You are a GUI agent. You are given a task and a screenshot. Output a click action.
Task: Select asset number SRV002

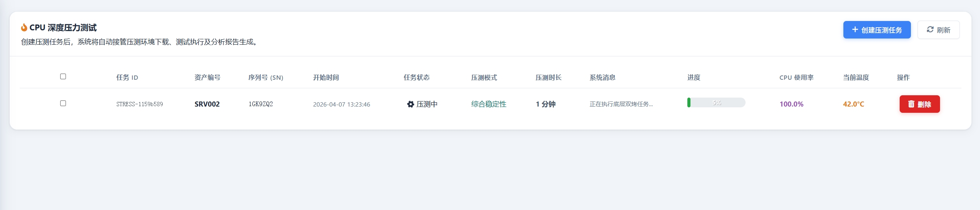[x=207, y=104]
